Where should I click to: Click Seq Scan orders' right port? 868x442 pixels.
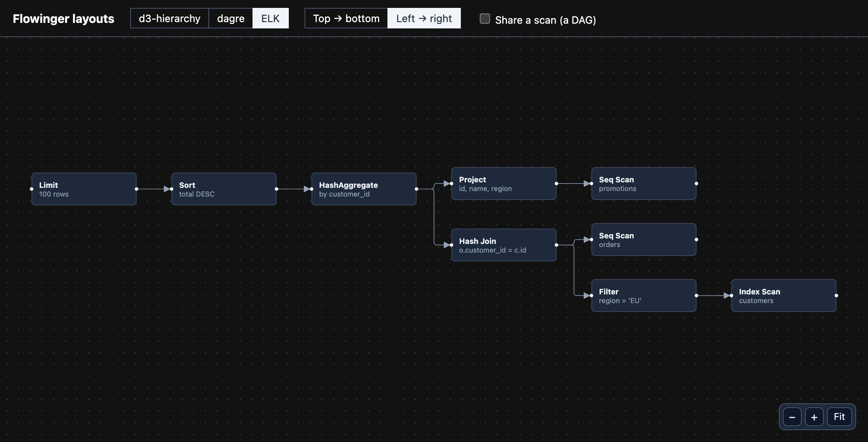[696, 240]
